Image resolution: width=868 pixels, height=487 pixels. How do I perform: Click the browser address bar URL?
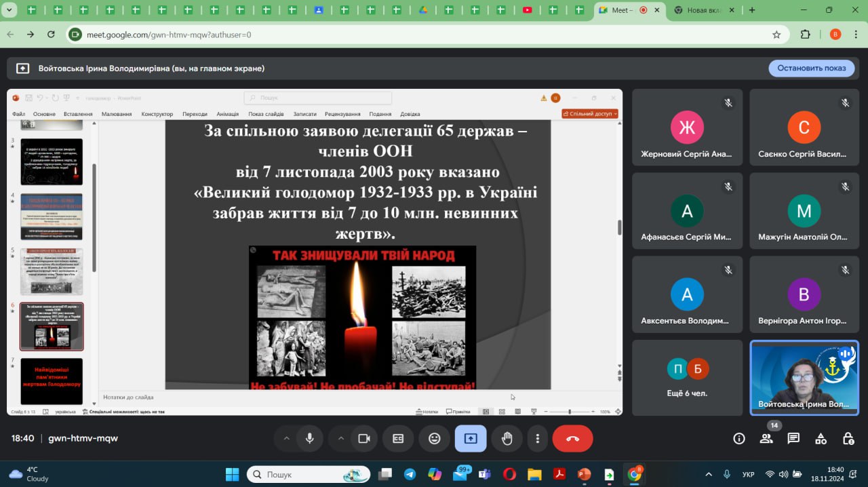click(x=170, y=35)
